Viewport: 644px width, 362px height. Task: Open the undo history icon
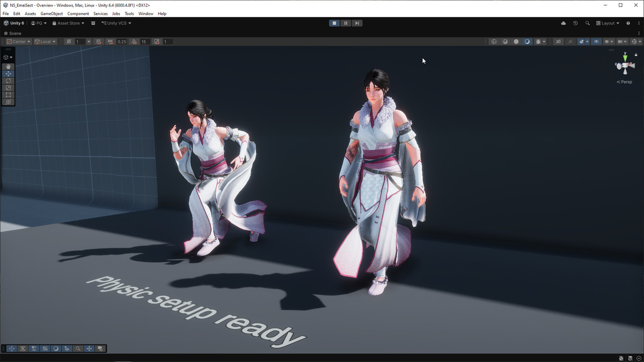click(x=575, y=23)
